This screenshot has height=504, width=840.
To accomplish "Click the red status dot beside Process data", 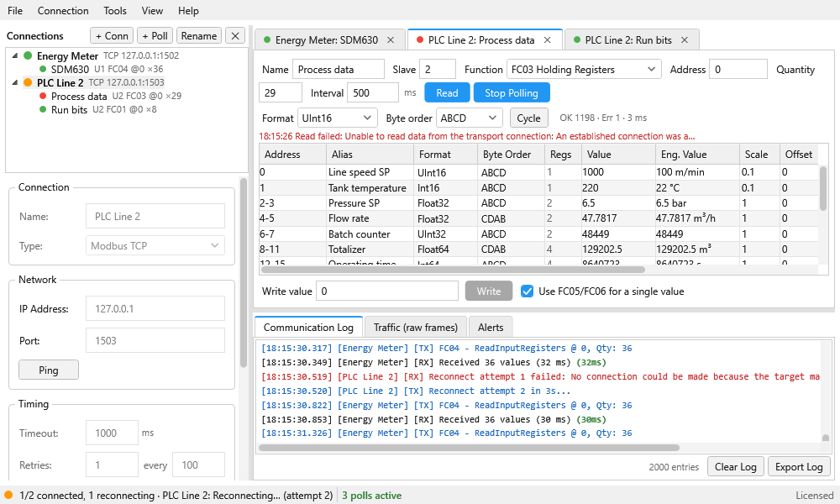I will click(43, 96).
